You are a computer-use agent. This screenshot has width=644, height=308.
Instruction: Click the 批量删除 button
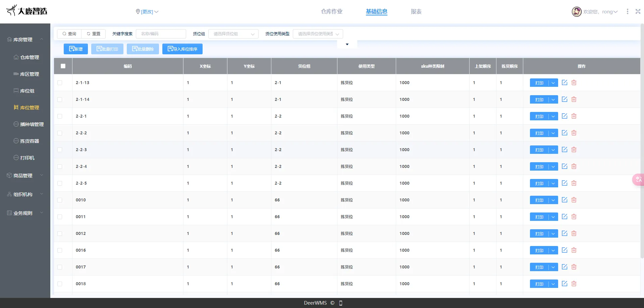(x=143, y=49)
